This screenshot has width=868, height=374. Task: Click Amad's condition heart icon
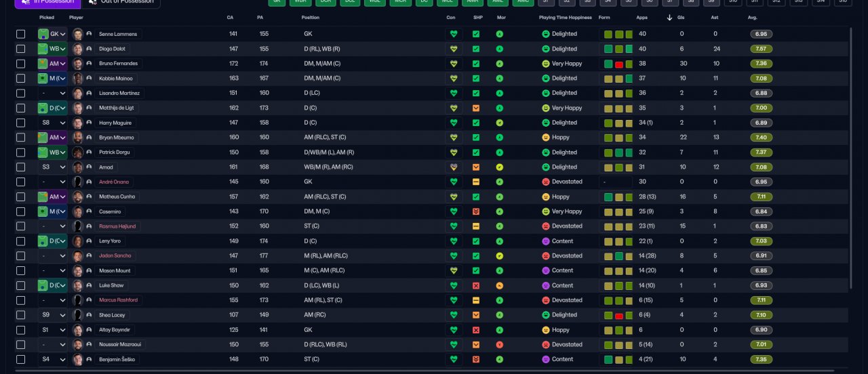pyautogui.click(x=454, y=167)
